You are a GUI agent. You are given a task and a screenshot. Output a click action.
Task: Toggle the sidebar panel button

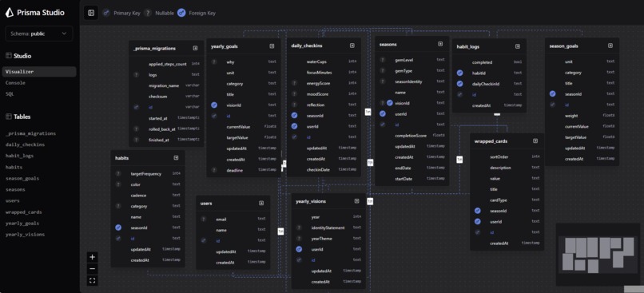[91, 13]
